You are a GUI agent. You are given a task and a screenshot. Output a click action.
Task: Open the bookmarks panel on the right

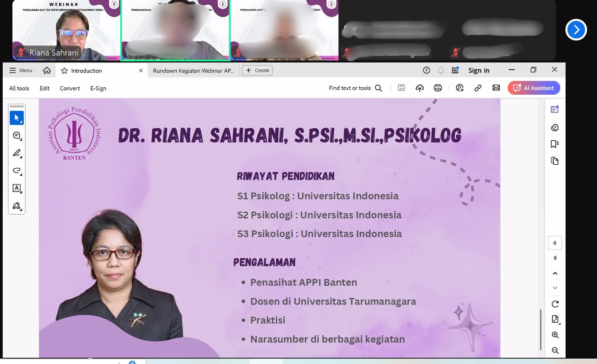[x=555, y=144]
